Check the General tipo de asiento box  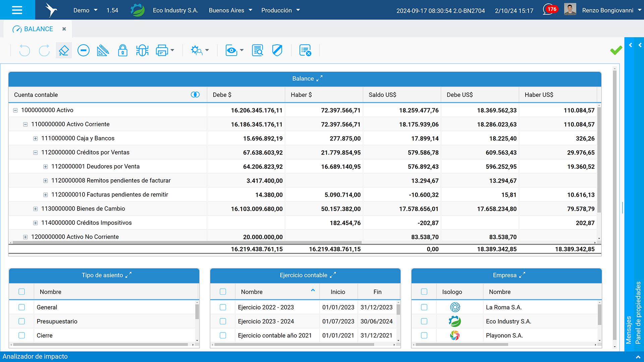(x=22, y=307)
